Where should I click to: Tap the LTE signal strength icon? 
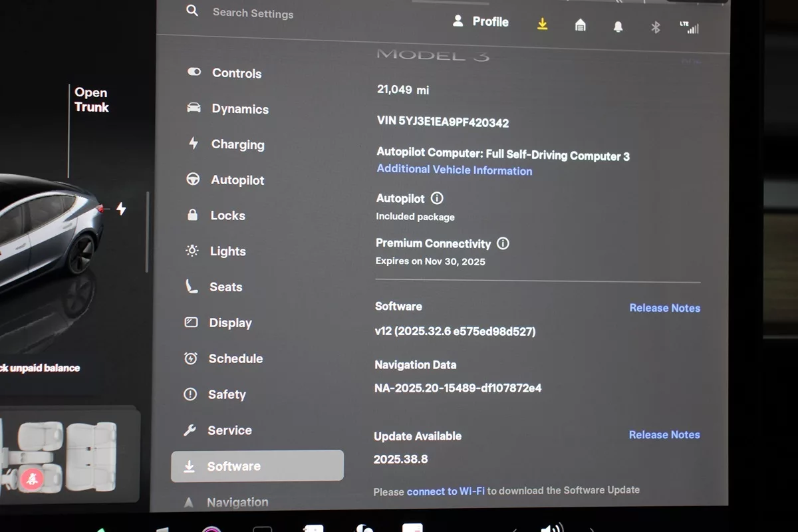click(689, 27)
